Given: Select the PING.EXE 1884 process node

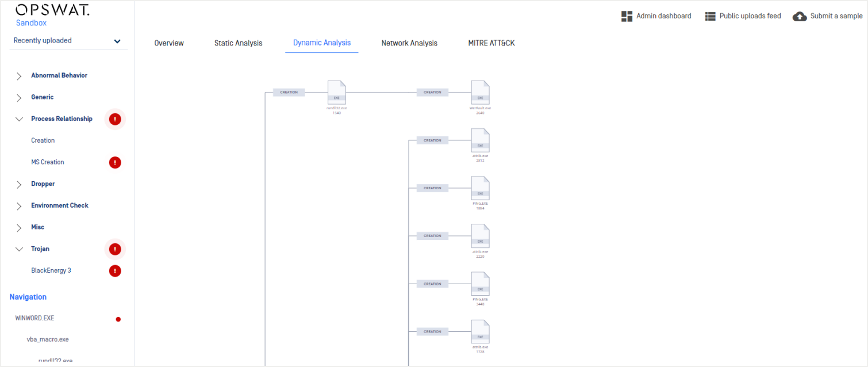Looking at the screenshot, I should click(x=480, y=193).
